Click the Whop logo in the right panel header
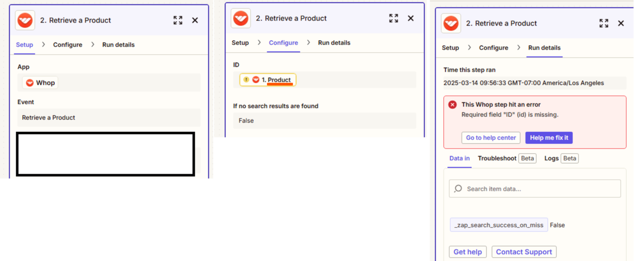644x261 pixels. (451, 24)
